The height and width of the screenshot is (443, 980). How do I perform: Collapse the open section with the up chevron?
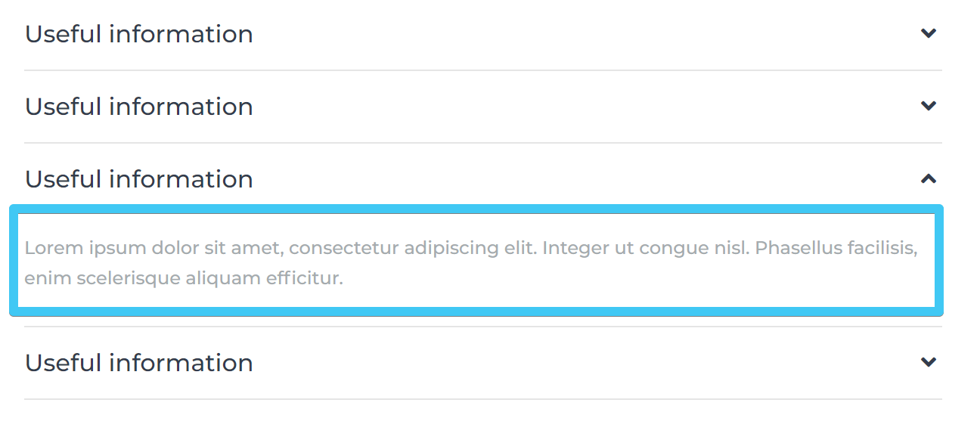click(929, 178)
